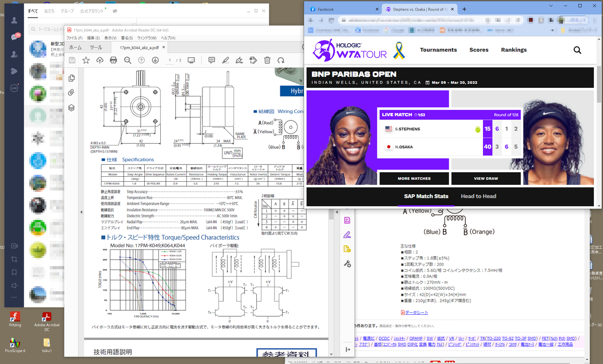The height and width of the screenshot is (364, 603).
Task: Click the Save icon in Acrobat toolbar
Action: click(72, 60)
